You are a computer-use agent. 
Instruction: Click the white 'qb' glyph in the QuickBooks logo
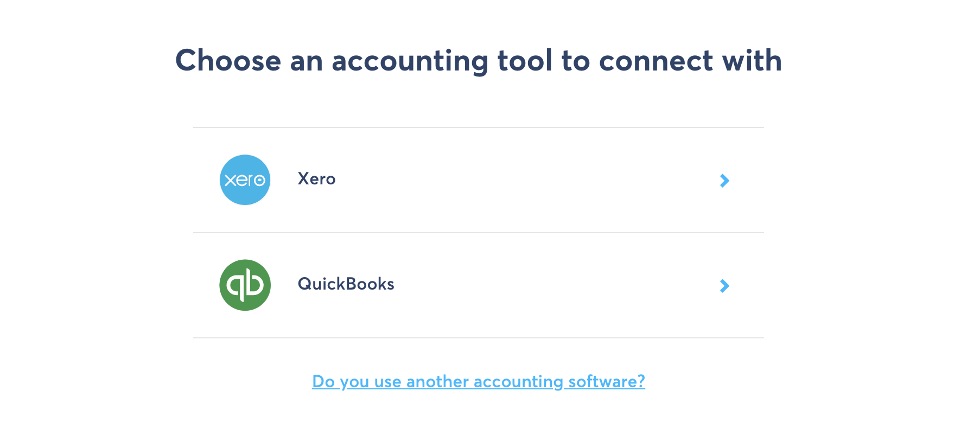pyautogui.click(x=245, y=285)
